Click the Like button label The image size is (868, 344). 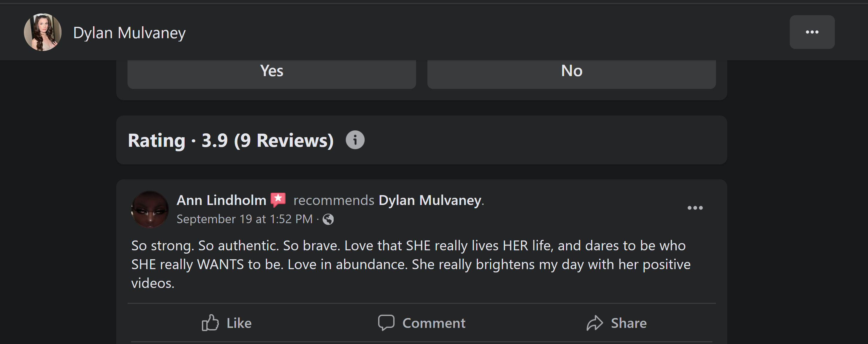tap(239, 323)
